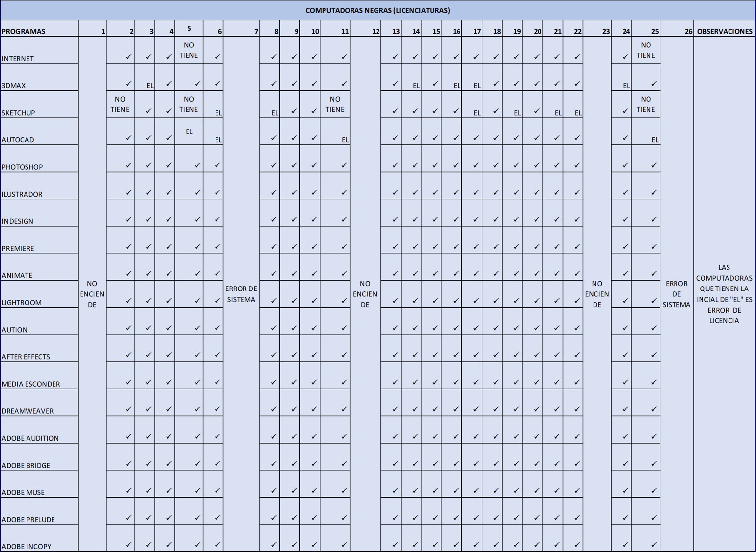
Task: Click the COMPUTADORAS NEGRAS (LICENCIATURAS) title cell
Action: 378,10
